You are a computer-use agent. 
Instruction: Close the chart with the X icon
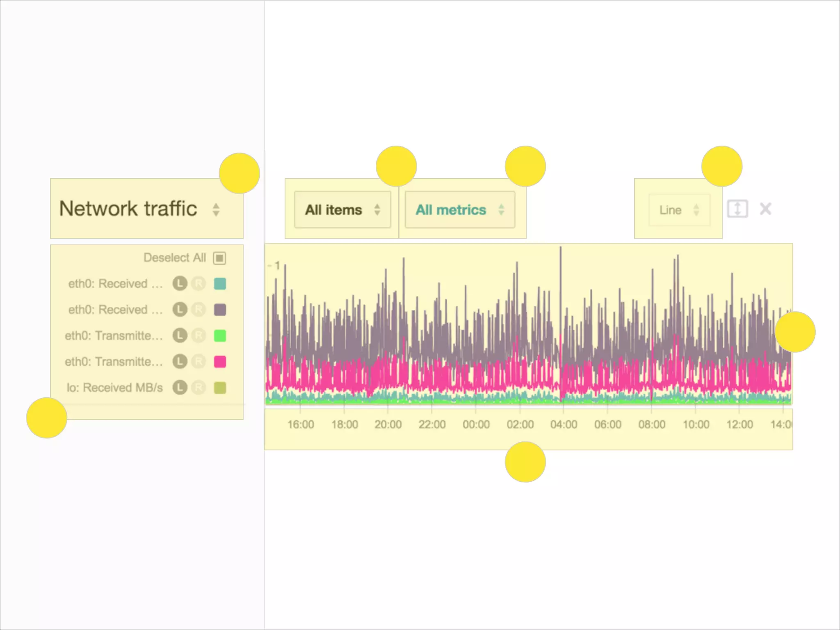[x=765, y=209]
